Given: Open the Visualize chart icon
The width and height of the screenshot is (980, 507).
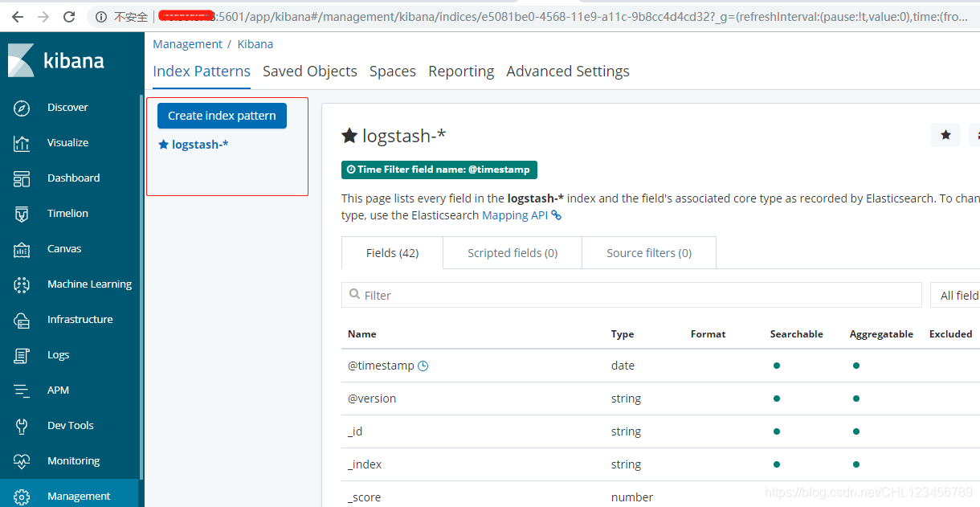Looking at the screenshot, I should click(x=22, y=143).
